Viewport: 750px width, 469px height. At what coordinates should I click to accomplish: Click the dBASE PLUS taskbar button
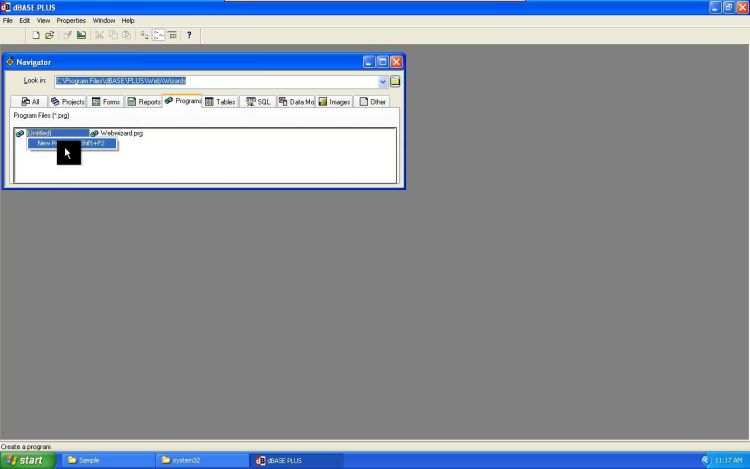[297, 460]
